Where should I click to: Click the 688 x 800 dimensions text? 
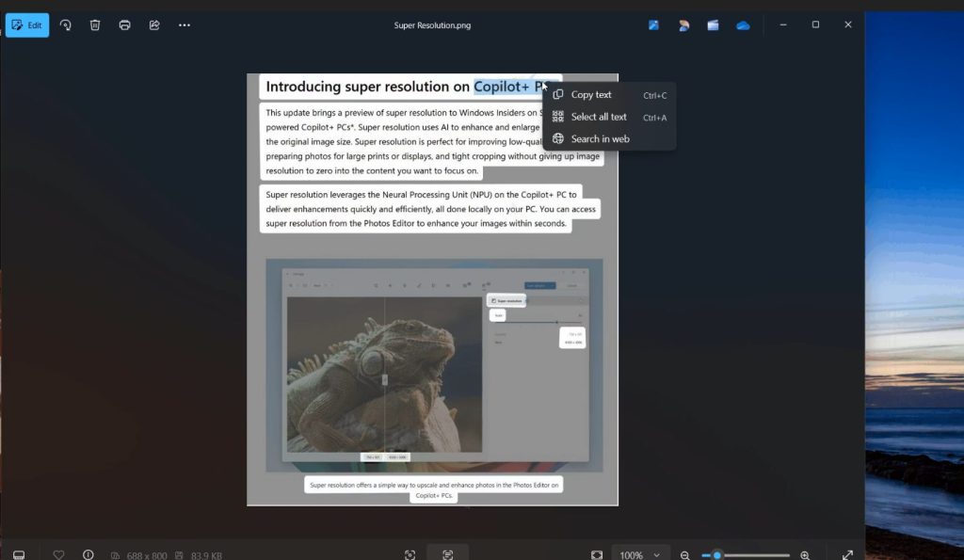pyautogui.click(x=146, y=555)
